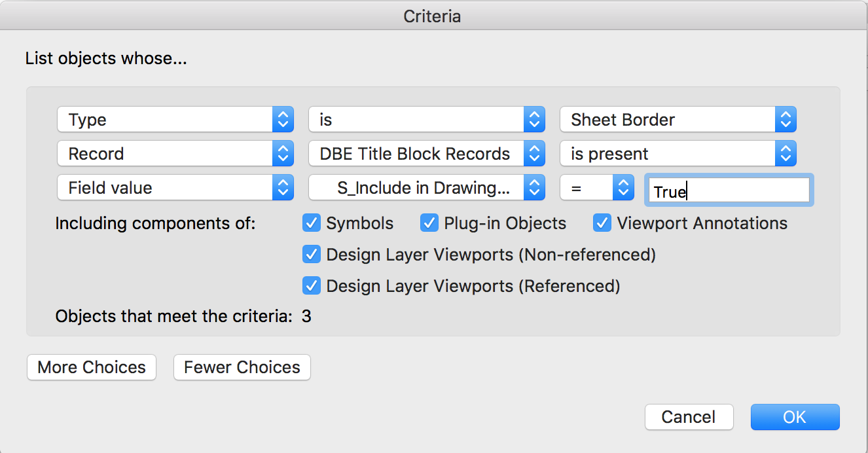The image size is (868, 453).
Task: Click the Fewer Choices button
Action: pyautogui.click(x=242, y=367)
